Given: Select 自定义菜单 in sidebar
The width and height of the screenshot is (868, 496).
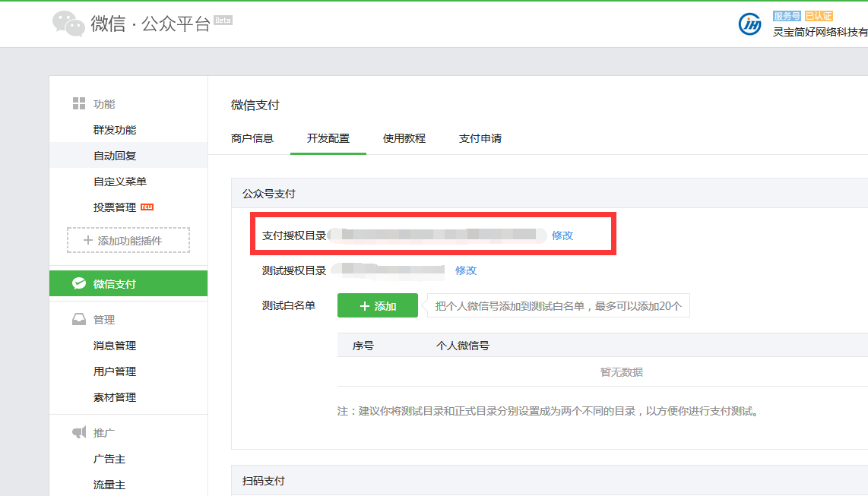Looking at the screenshot, I should click(120, 182).
